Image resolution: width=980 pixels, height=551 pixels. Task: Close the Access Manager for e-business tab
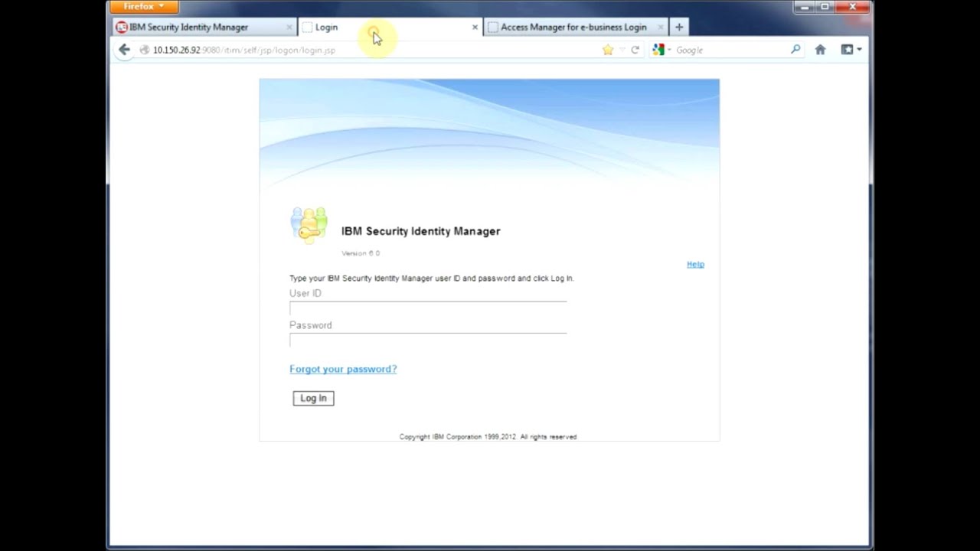pos(660,28)
